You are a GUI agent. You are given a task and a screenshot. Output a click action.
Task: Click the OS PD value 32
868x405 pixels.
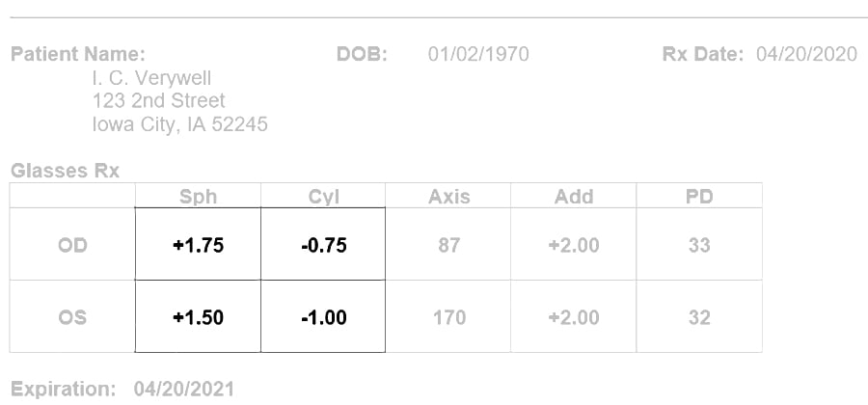tap(699, 317)
